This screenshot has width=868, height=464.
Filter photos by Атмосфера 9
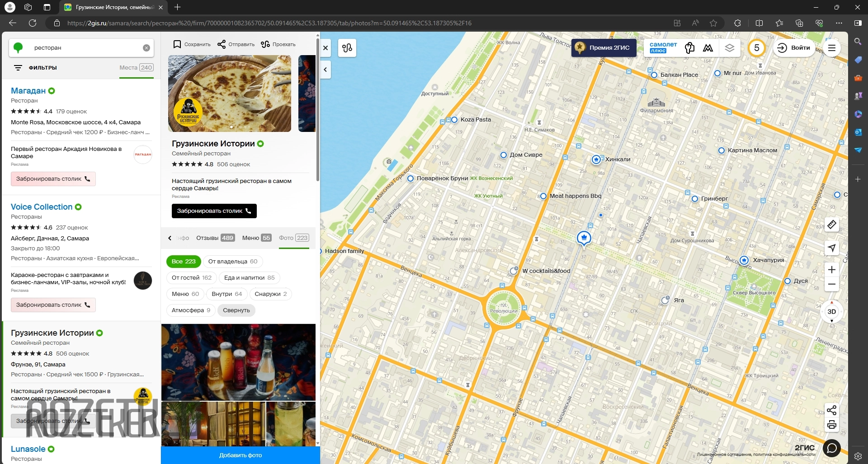point(191,310)
